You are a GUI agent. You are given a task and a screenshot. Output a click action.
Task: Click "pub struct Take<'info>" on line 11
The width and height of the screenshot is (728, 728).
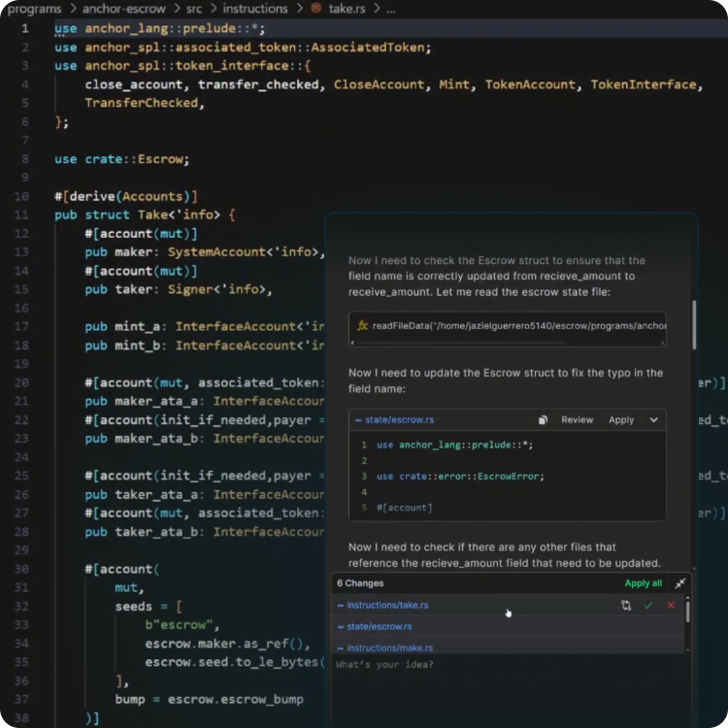(x=137, y=215)
